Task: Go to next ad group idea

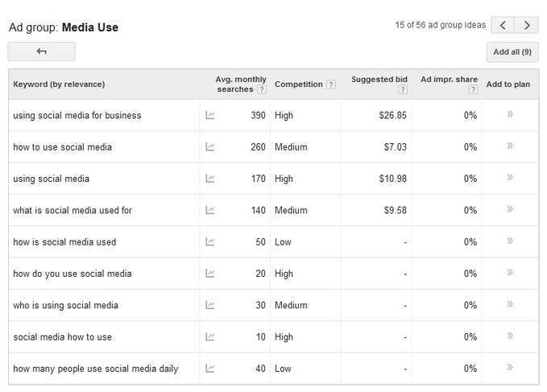Action: (527, 26)
